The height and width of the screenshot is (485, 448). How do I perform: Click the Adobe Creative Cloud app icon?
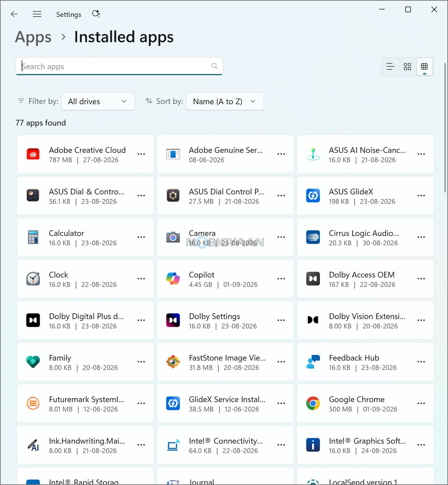(33, 154)
